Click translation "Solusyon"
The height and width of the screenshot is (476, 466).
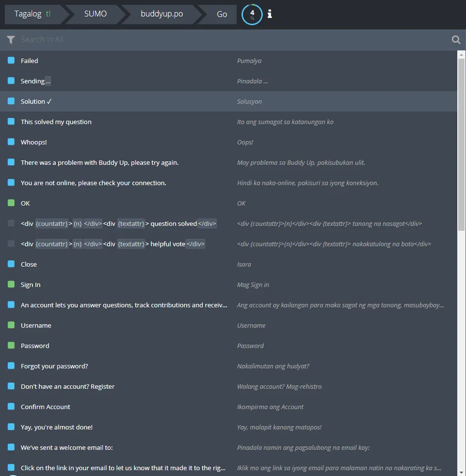[249, 101]
